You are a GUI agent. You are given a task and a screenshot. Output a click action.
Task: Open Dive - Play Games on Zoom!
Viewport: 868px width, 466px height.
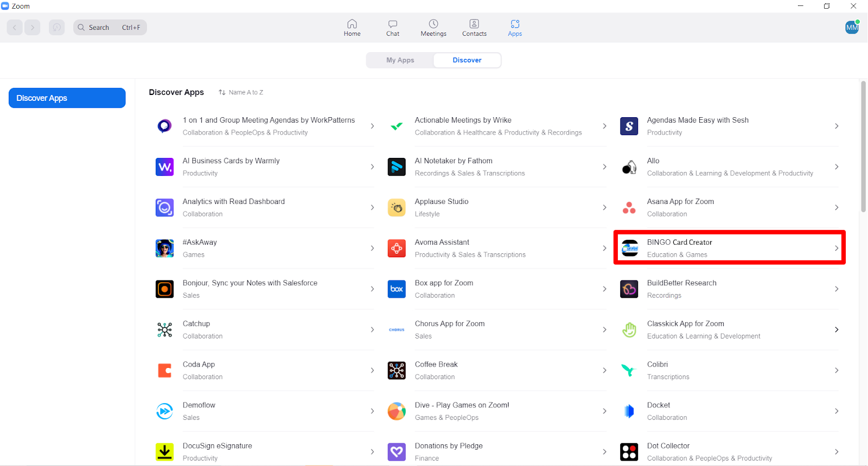point(497,411)
